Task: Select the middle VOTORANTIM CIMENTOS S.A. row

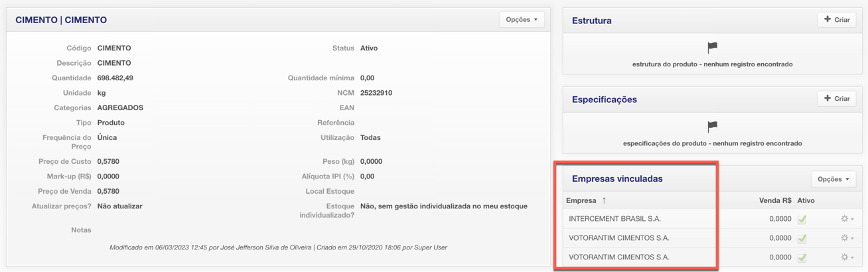Action: pyautogui.click(x=618, y=238)
